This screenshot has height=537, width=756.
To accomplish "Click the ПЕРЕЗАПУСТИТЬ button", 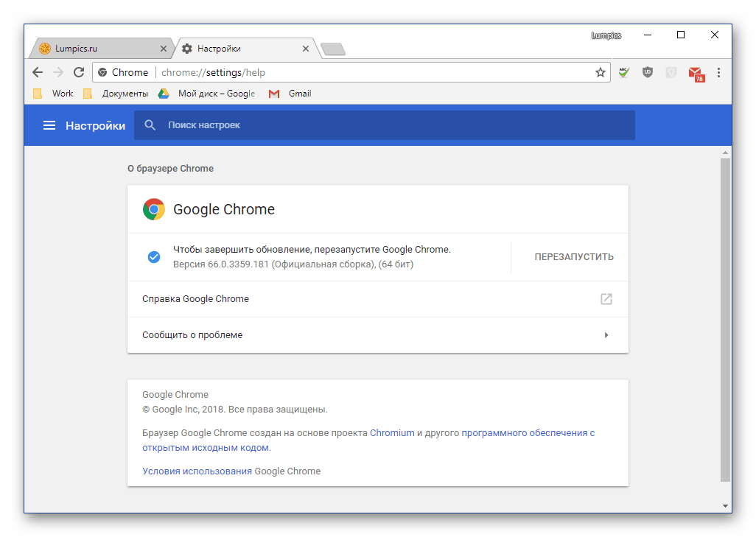I will (574, 257).
